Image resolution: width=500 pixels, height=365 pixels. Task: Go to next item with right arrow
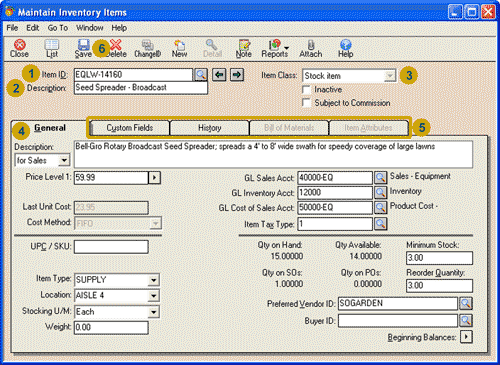tap(237, 75)
